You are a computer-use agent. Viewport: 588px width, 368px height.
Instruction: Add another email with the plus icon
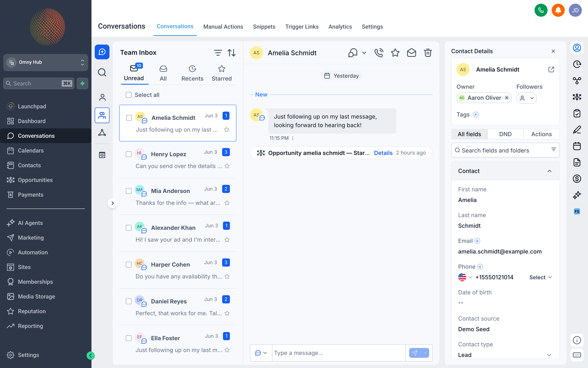[x=477, y=241]
